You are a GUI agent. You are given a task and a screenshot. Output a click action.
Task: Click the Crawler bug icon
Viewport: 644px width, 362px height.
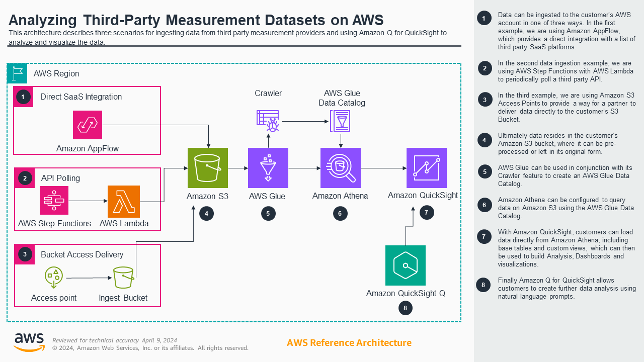tap(268, 121)
